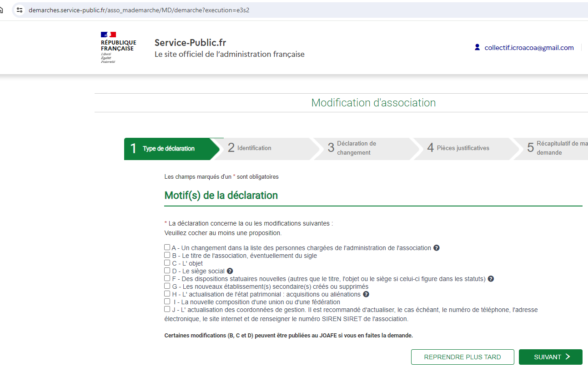
Task: Check option G établissements secondaires
Action: [167, 286]
